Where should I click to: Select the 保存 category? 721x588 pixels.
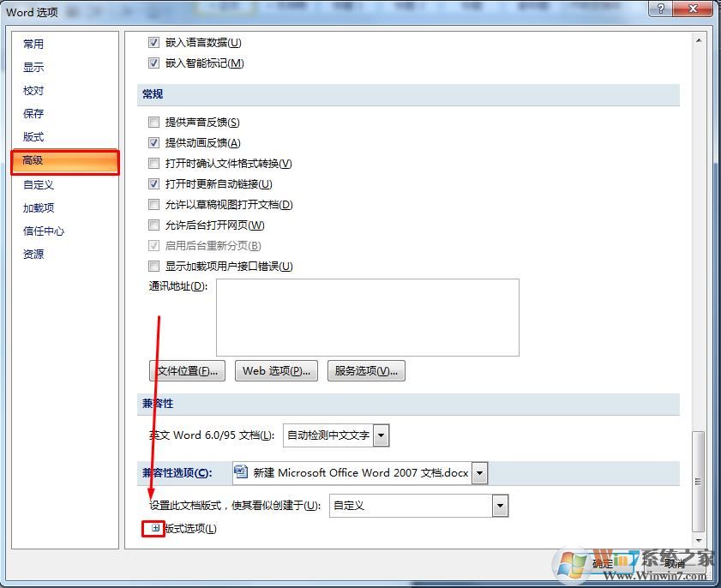pos(33,113)
